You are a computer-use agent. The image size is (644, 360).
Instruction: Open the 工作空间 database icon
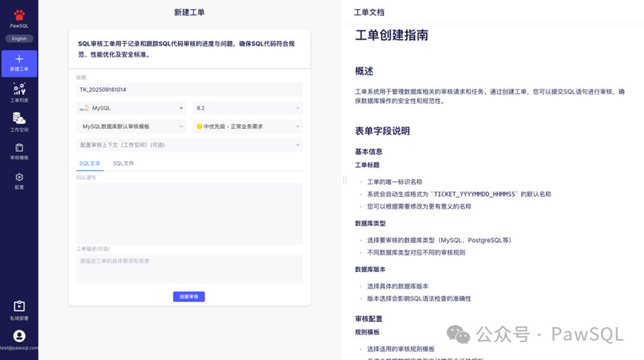point(19,119)
